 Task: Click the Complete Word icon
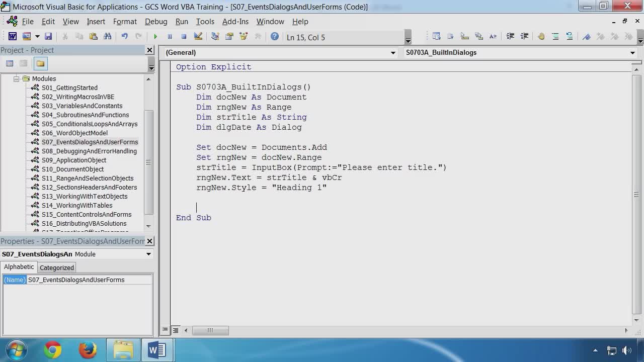click(493, 36)
